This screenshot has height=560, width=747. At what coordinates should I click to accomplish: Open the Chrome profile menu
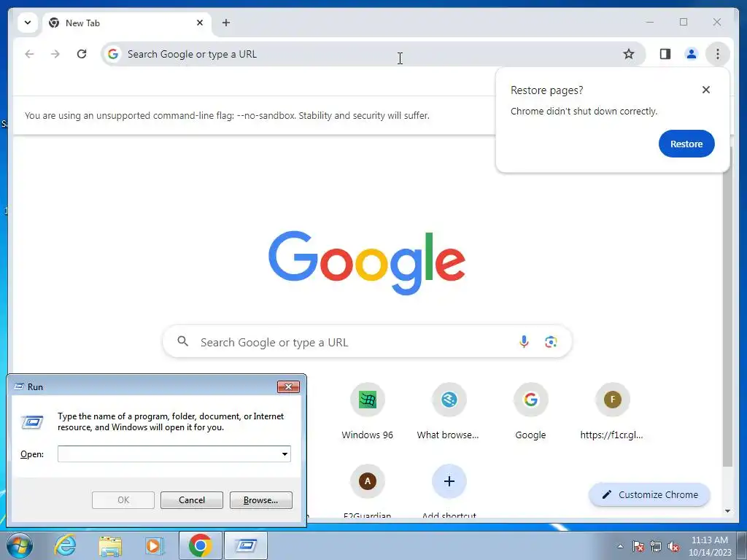692,54
